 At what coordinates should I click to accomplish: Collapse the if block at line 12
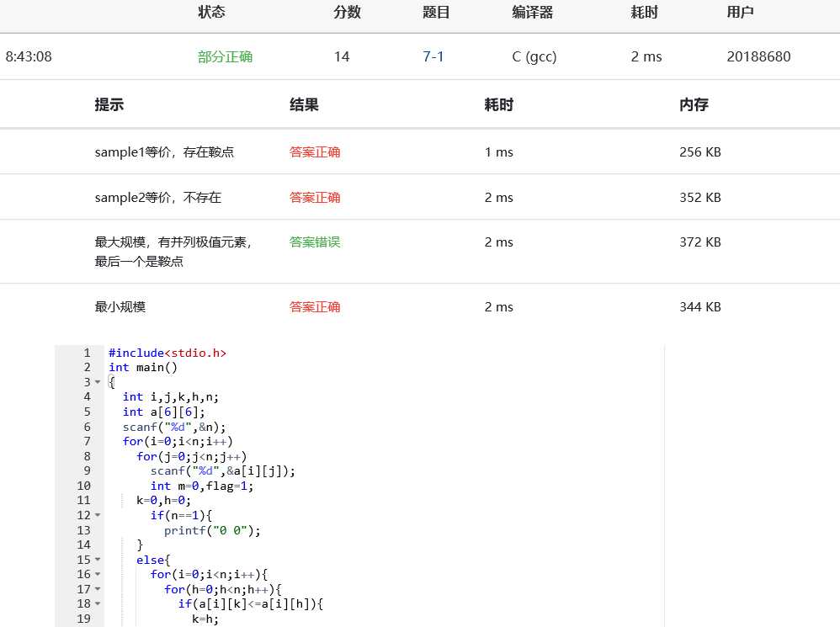point(98,515)
